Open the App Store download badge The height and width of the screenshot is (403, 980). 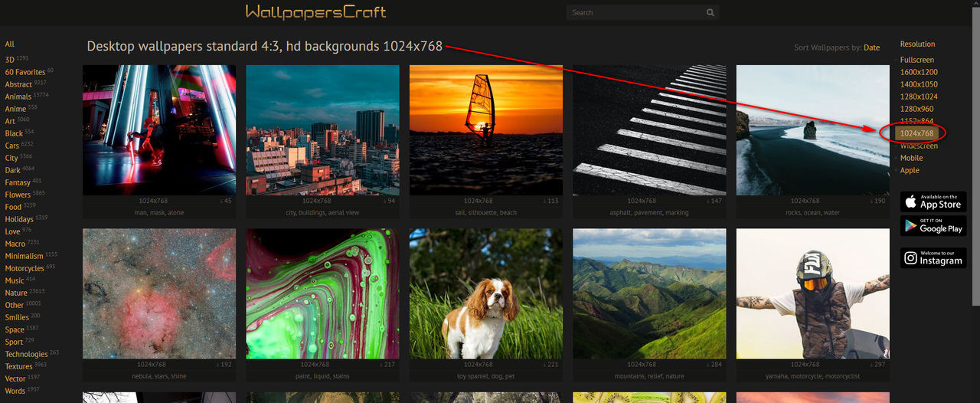coord(933,202)
